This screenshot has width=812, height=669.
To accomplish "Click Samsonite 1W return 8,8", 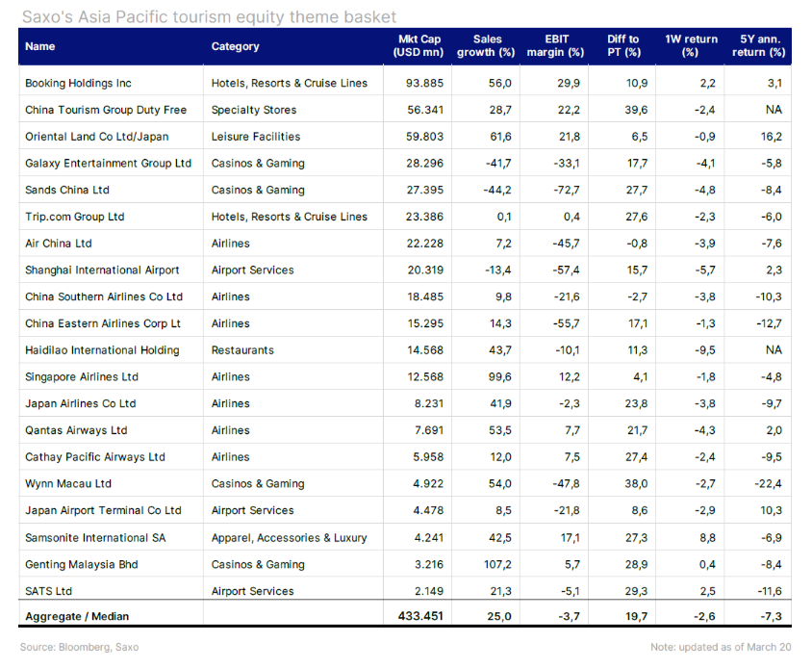I will tap(707, 538).
